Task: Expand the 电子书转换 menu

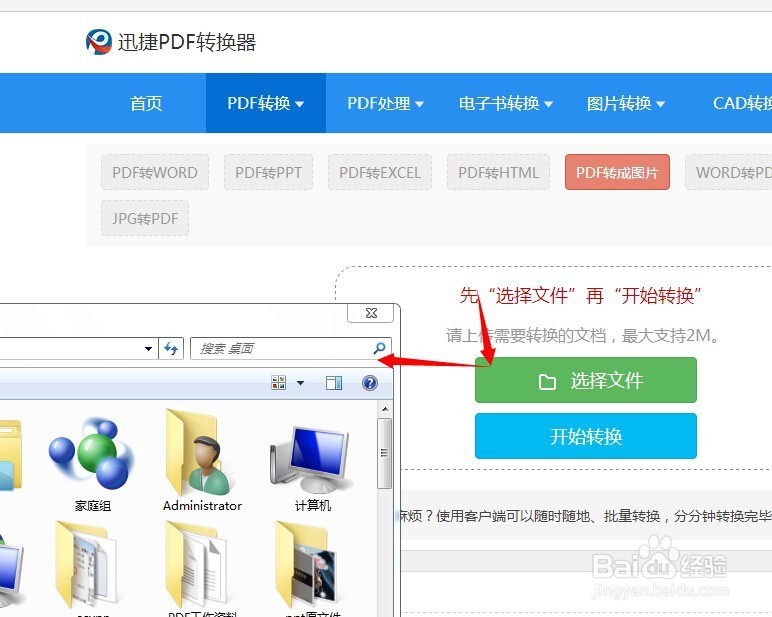Action: (x=506, y=103)
